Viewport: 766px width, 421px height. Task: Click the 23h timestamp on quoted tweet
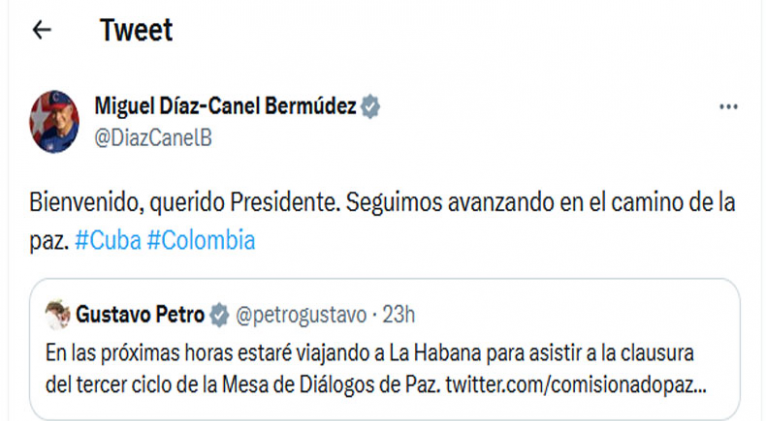(396, 316)
